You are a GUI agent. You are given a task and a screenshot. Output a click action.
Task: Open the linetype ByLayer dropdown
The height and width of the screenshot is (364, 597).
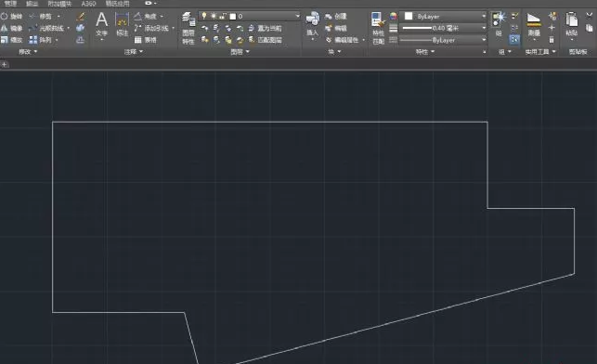point(484,40)
